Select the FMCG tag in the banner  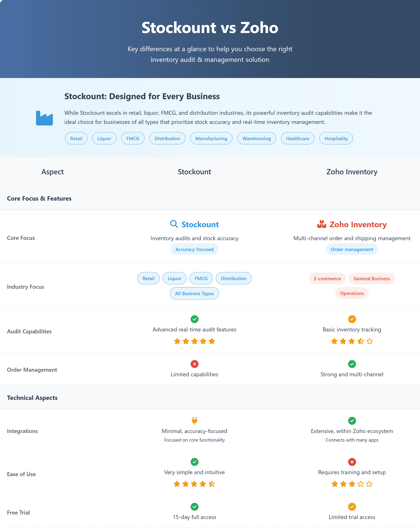coord(133,138)
